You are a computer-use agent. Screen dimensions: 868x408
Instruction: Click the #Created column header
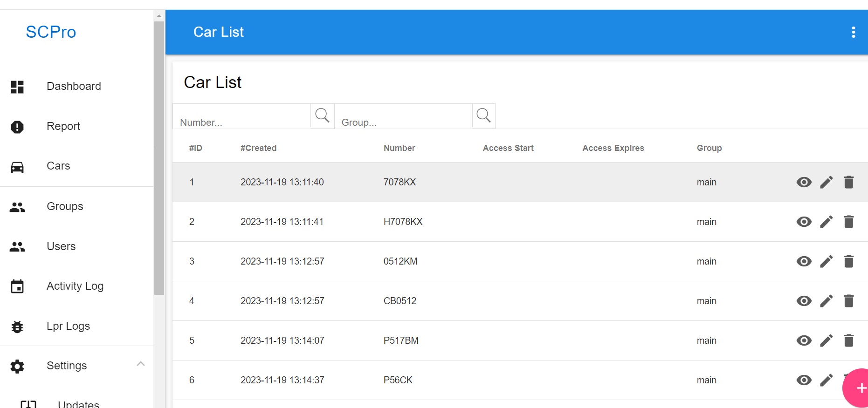click(x=258, y=148)
